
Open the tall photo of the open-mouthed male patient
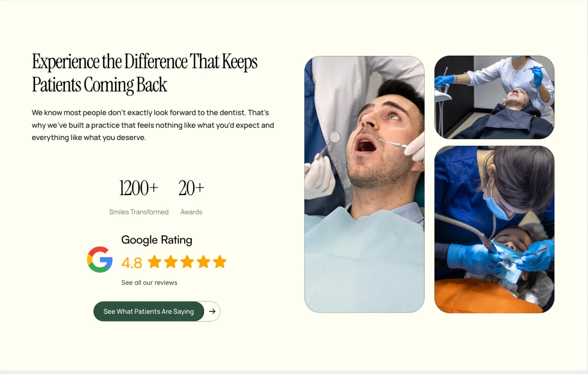[364, 184]
